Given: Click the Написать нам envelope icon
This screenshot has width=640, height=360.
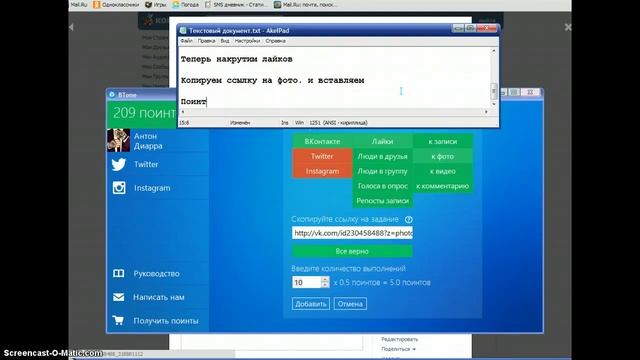Looking at the screenshot, I should [118, 297].
